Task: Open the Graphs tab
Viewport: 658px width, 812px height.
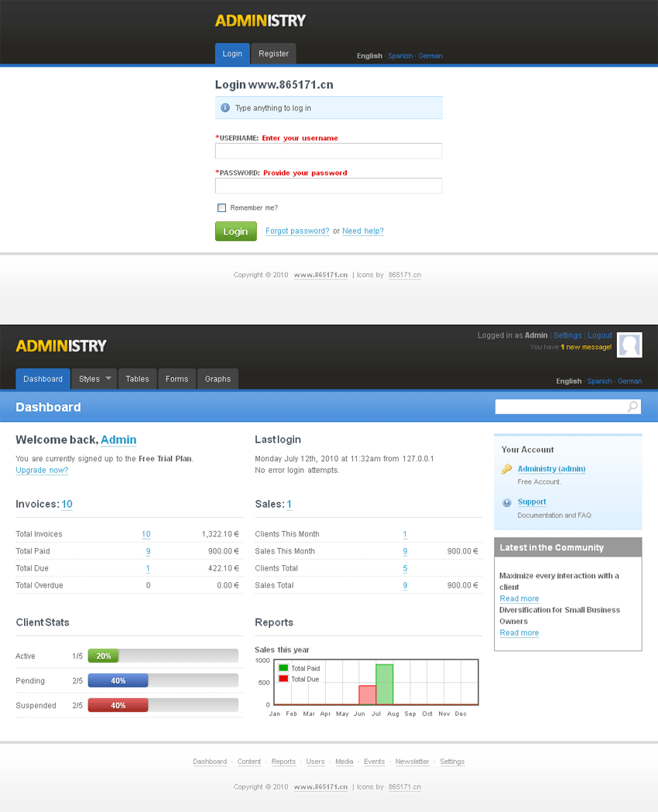Action: tap(218, 379)
